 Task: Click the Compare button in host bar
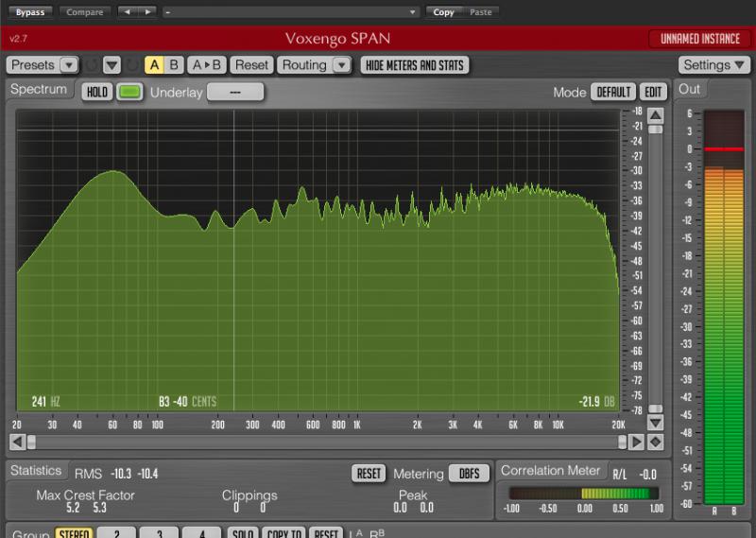pos(85,12)
